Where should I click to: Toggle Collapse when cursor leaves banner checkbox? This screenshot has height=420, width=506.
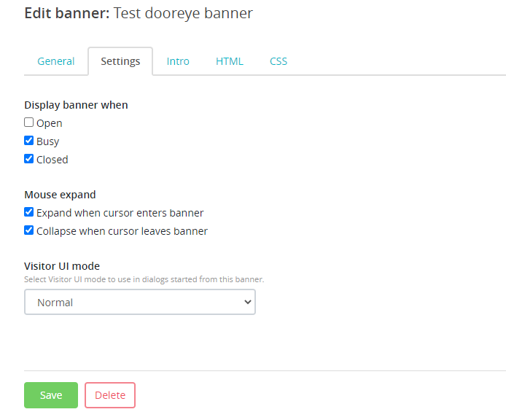pos(29,230)
